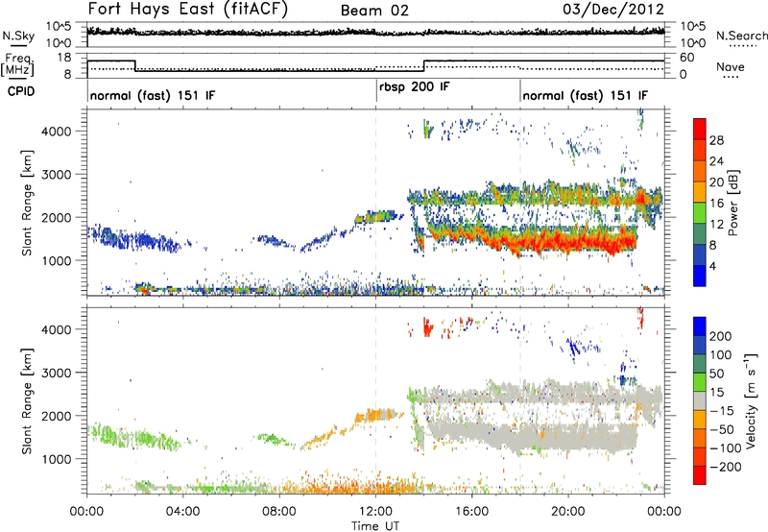Click the frequency value 18 on left axis
Screen dimensions: 768x532
(x=63, y=58)
